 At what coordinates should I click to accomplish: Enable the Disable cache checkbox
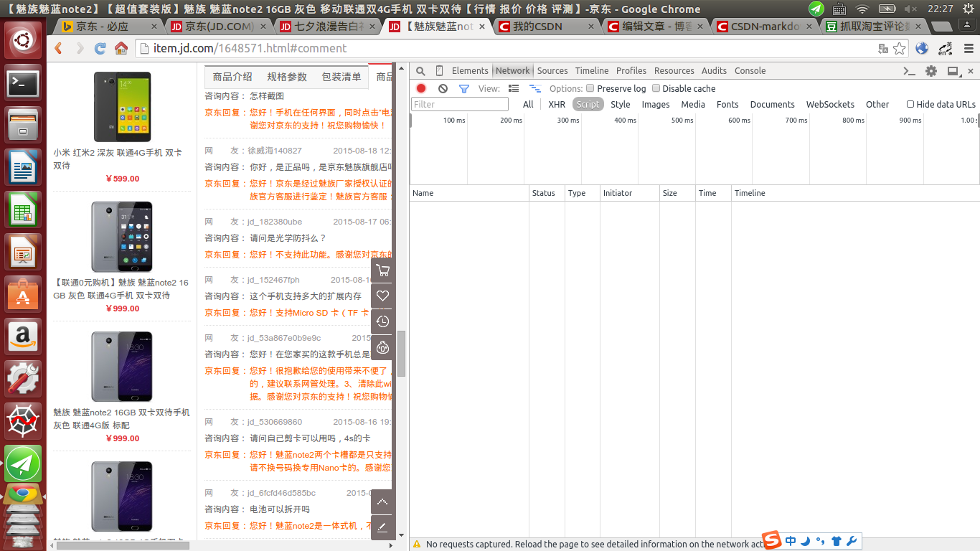pyautogui.click(x=656, y=88)
